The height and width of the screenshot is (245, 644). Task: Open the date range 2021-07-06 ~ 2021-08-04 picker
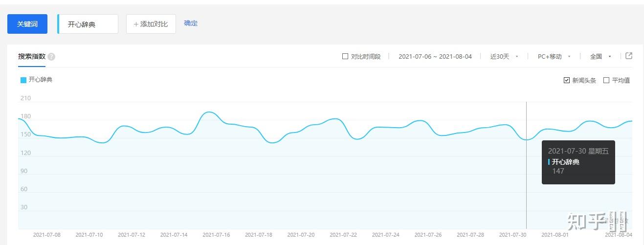point(435,57)
